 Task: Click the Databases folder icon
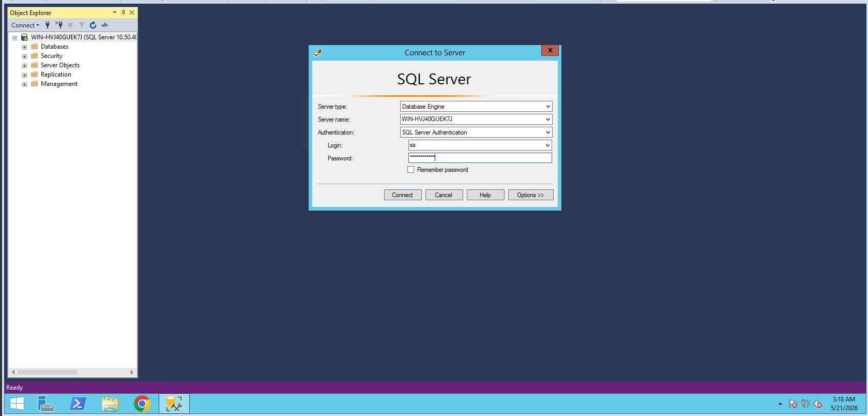(35, 47)
